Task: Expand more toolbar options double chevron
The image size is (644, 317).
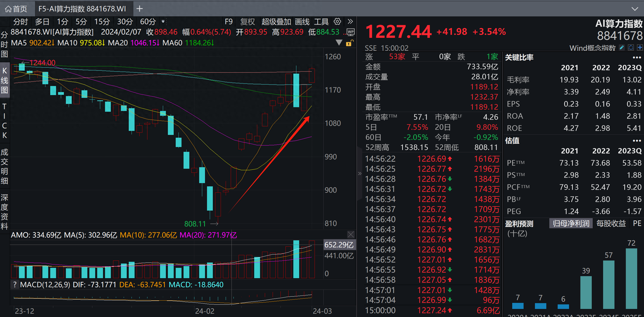Action: point(350,22)
